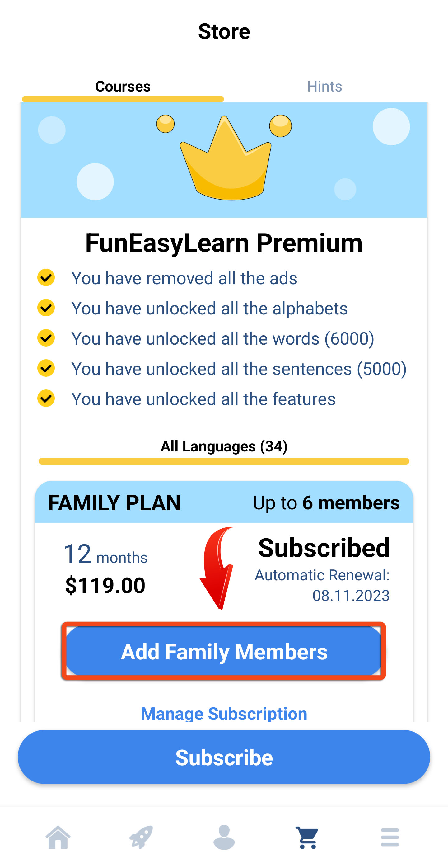This screenshot has height=868, width=448.
Task: Tap the red downward arrow graphic
Action: (217, 568)
